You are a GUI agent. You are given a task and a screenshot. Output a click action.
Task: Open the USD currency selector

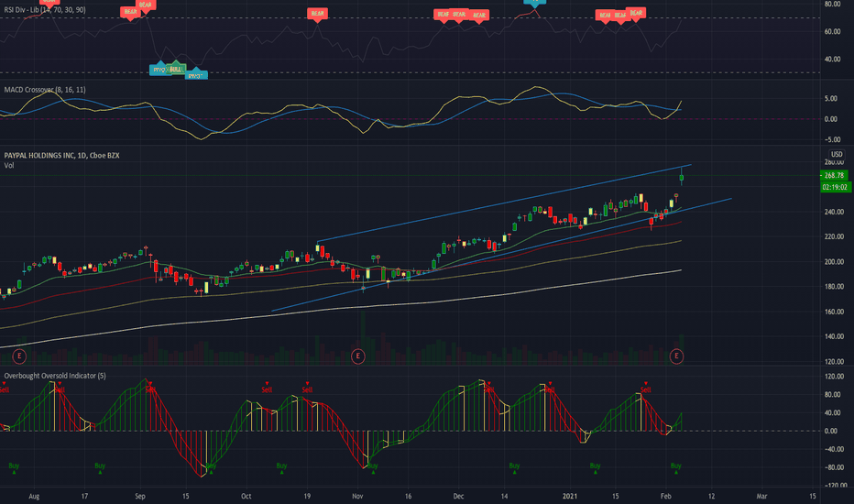point(837,154)
